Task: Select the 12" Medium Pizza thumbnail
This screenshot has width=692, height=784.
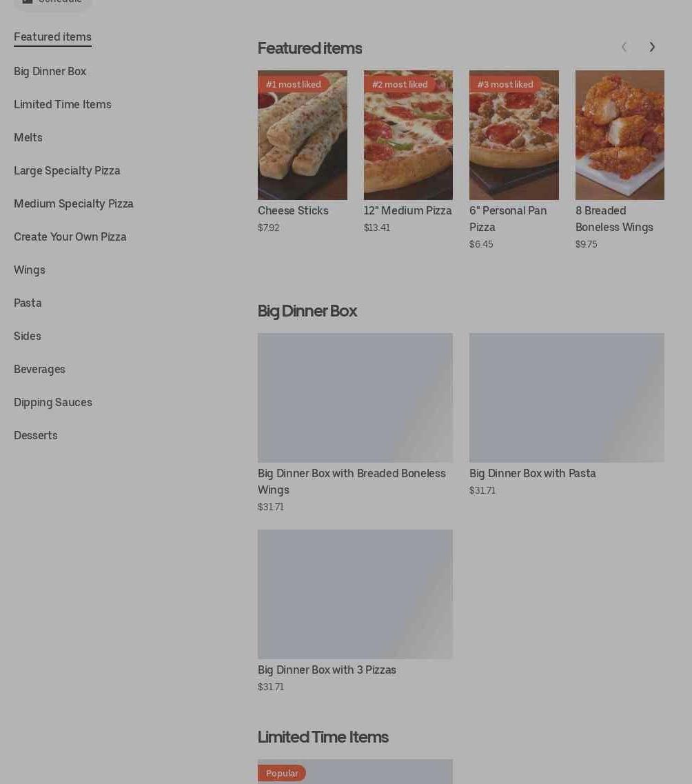Action: [x=408, y=135]
